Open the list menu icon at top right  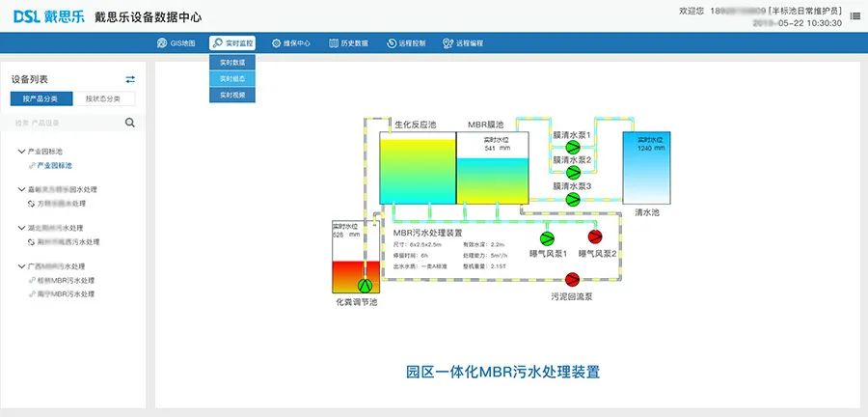[855, 16]
